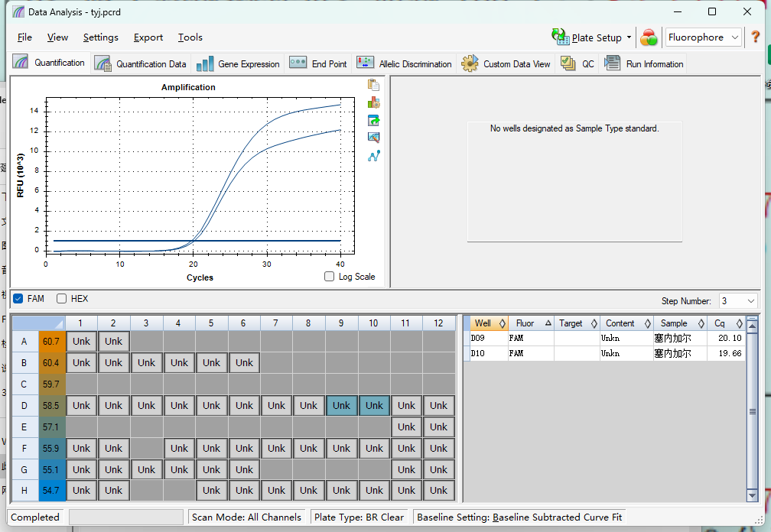Click the End Point tab icon
771x532 pixels.
pos(298,63)
